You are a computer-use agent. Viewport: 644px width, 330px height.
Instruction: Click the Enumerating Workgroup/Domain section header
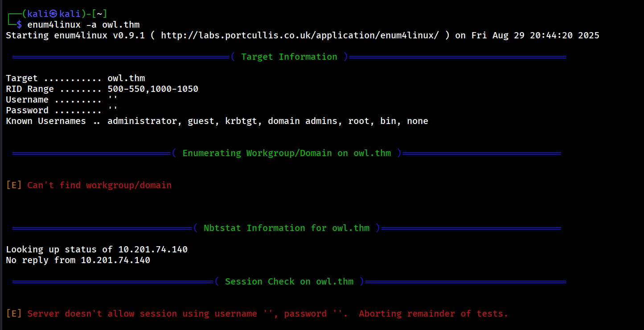[x=287, y=153]
